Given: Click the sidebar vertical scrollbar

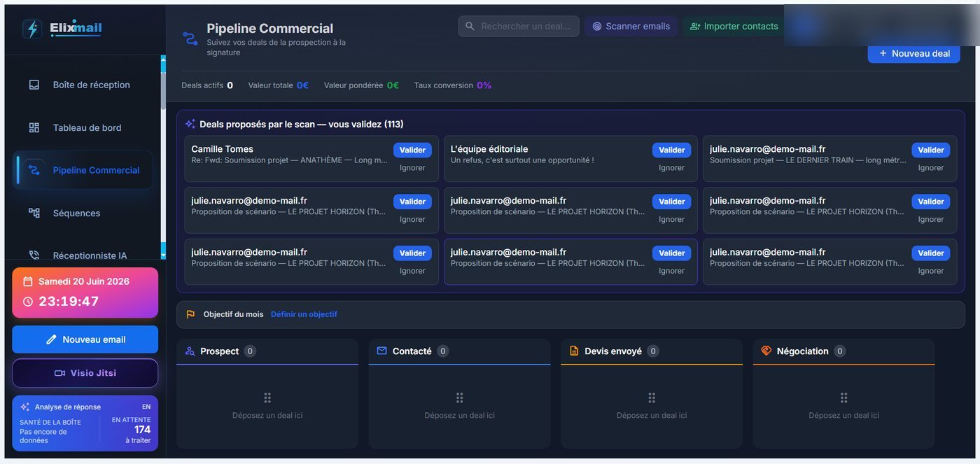Looking at the screenshot, I should click(164, 157).
